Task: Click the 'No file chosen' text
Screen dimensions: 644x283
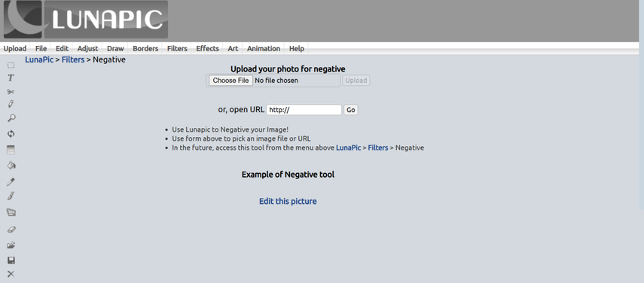Action: (276, 81)
